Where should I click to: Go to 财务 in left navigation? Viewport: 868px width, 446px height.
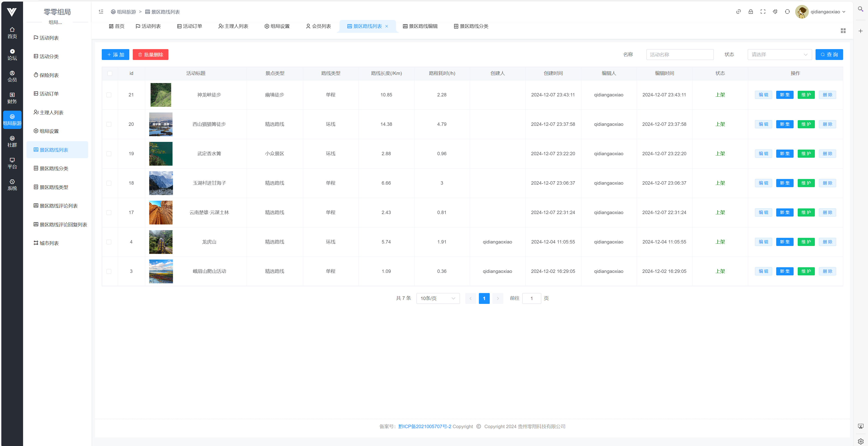12,98
